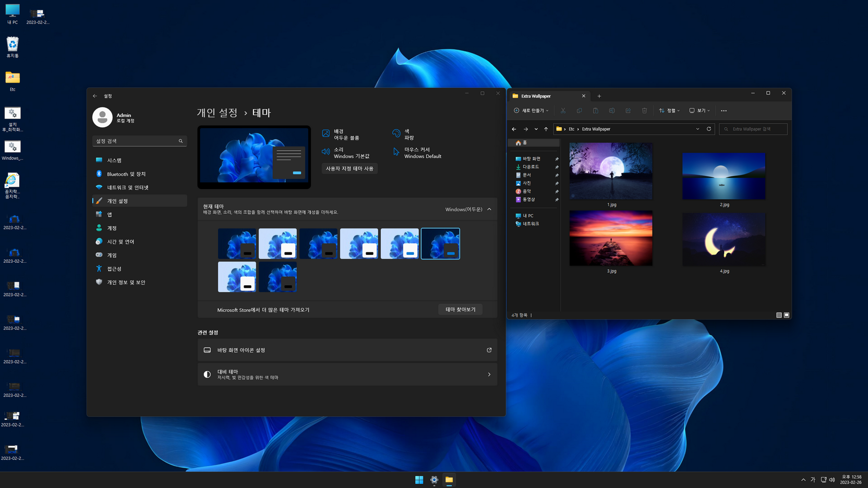The height and width of the screenshot is (488, 868).
Task: Select the 4.jpg crescent moon thumbnail
Action: click(x=724, y=239)
